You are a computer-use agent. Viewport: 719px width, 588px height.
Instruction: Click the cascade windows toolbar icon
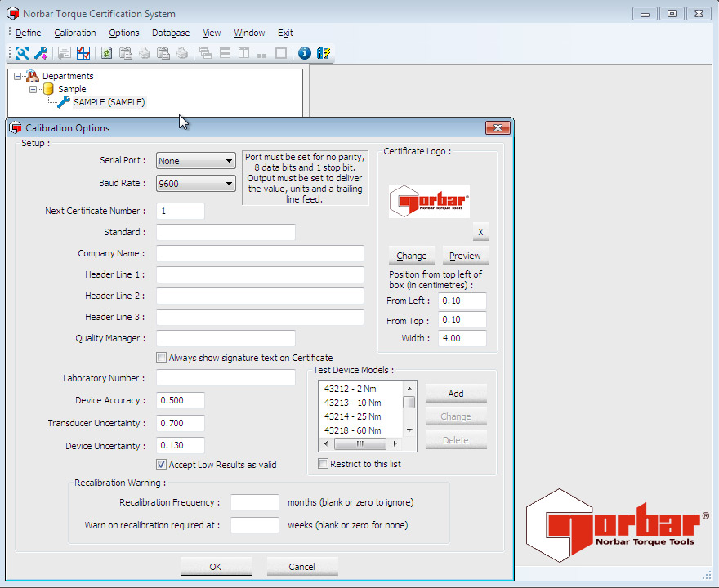pos(205,53)
